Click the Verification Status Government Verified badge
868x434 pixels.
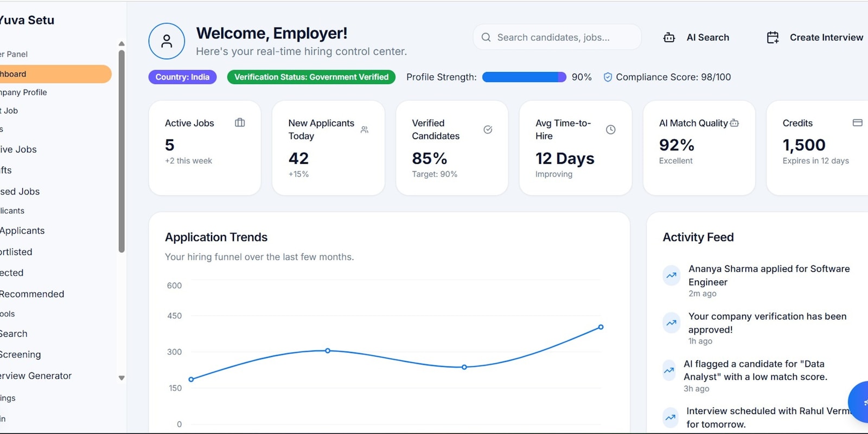(311, 77)
